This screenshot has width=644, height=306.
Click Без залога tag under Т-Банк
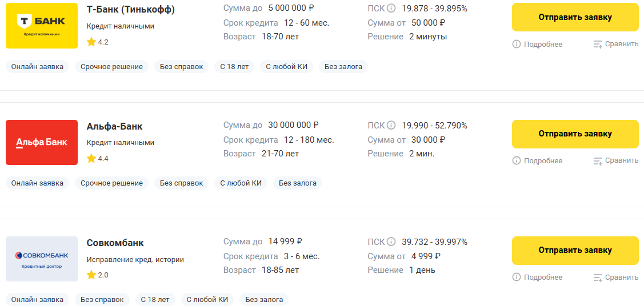coord(343,66)
